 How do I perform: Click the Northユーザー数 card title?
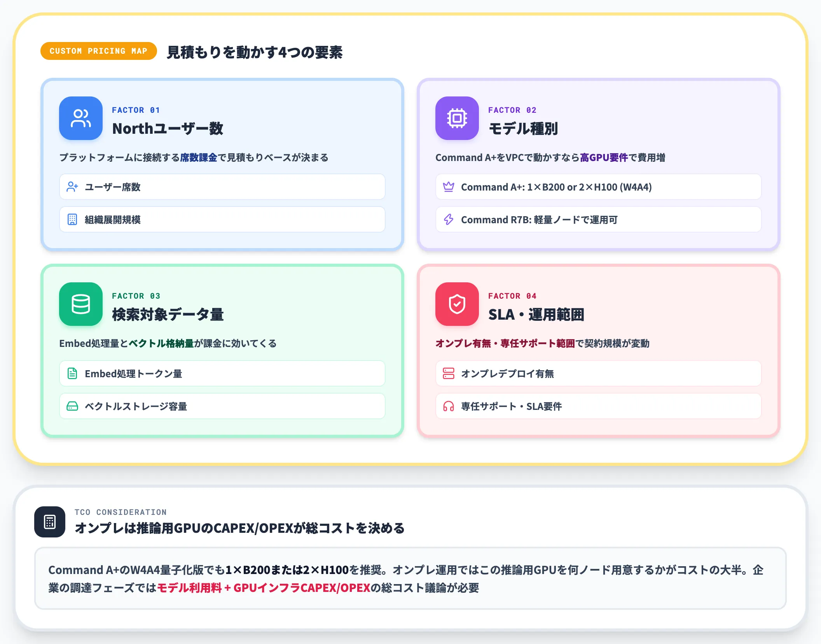(168, 129)
